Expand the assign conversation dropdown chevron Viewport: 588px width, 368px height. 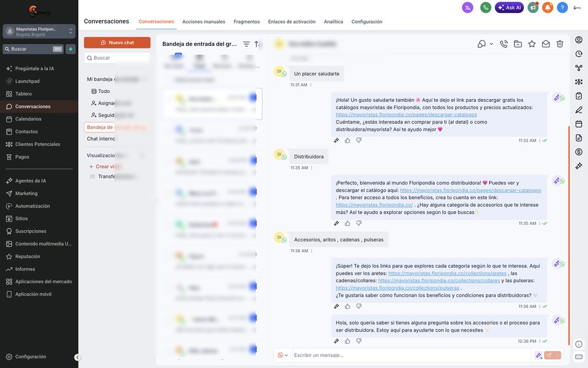(491, 44)
